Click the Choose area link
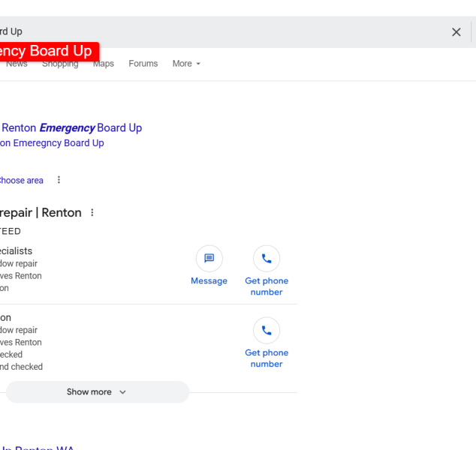This screenshot has height=450, width=476. pos(22,181)
